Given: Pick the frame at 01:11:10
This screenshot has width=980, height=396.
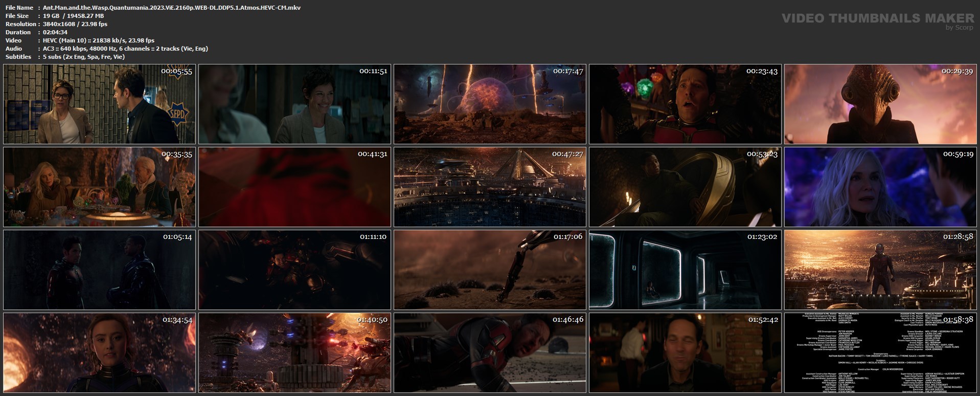Looking at the screenshot, I should [294, 270].
